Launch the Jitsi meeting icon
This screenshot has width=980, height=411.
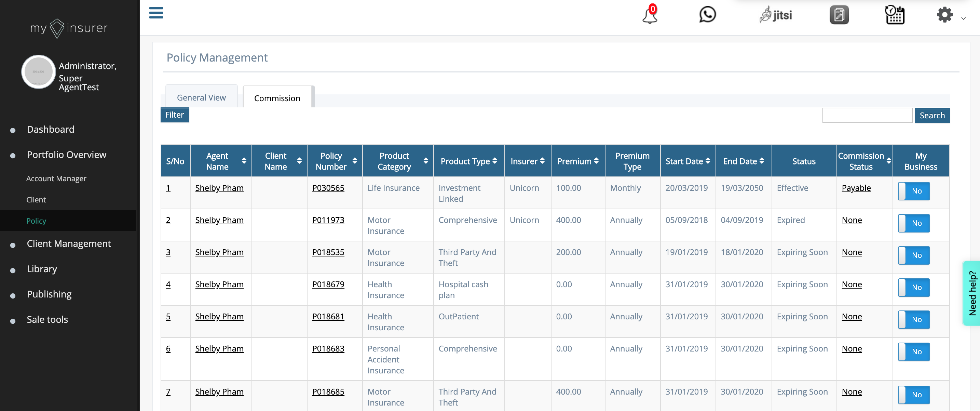776,15
